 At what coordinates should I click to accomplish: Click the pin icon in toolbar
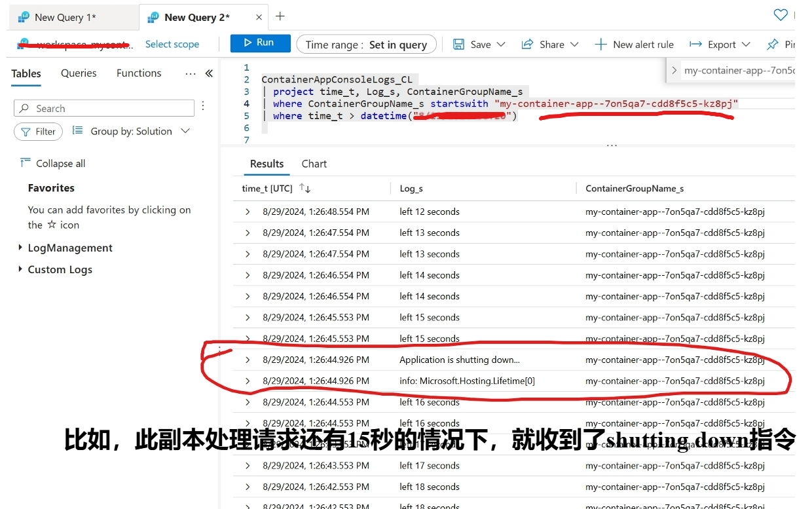773,45
